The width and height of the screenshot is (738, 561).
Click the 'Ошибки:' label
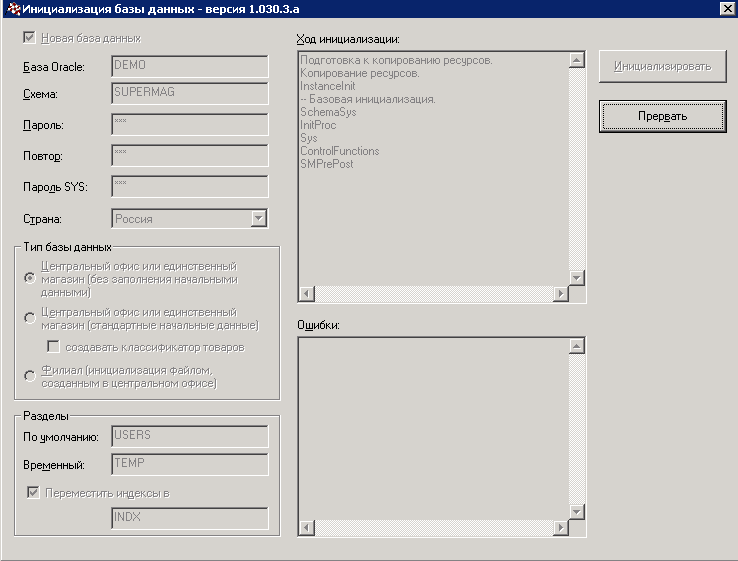(318, 325)
